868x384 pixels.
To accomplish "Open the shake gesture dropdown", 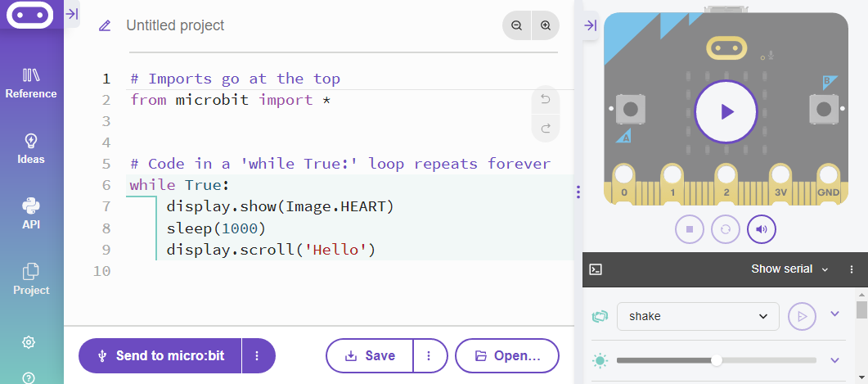I will 698,316.
